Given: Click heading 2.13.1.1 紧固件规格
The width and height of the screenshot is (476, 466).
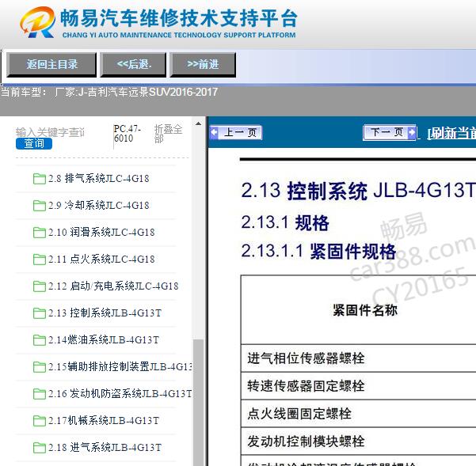Looking at the screenshot, I should coord(318,252).
